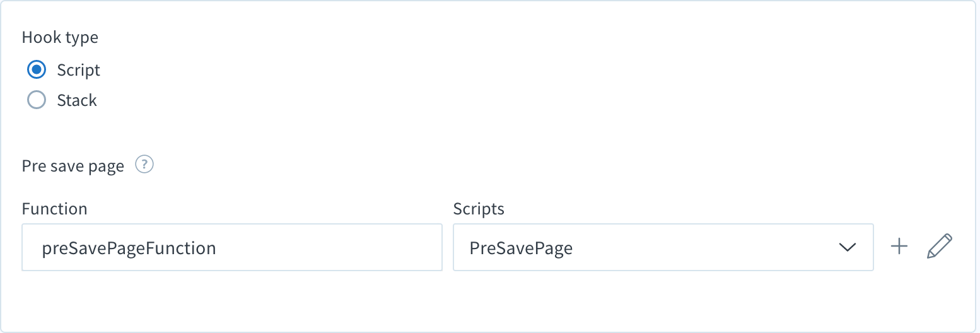Open script editor via pencil button
This screenshot has height=333, width=980.
939,247
